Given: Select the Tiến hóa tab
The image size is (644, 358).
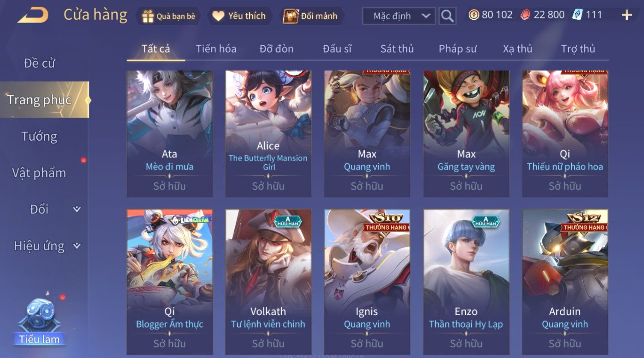Looking at the screenshot, I should 216,49.
